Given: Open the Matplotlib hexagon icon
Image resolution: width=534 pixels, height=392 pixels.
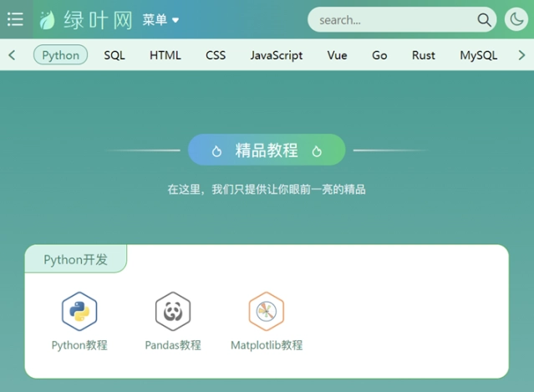Looking at the screenshot, I should 267,311.
